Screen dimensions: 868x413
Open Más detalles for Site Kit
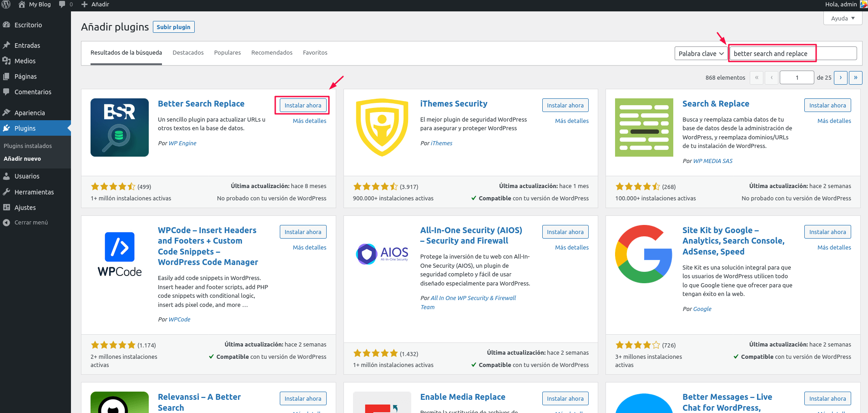click(x=834, y=247)
